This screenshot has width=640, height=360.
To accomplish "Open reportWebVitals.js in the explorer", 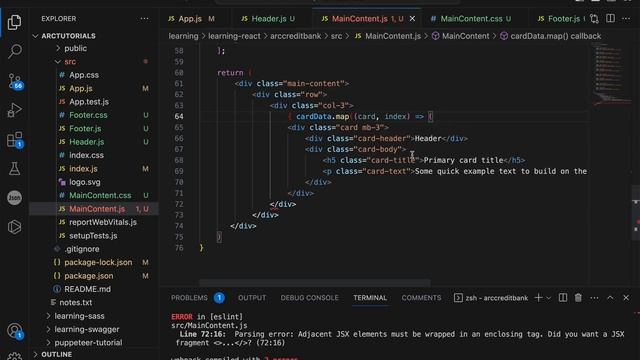I will [103, 222].
